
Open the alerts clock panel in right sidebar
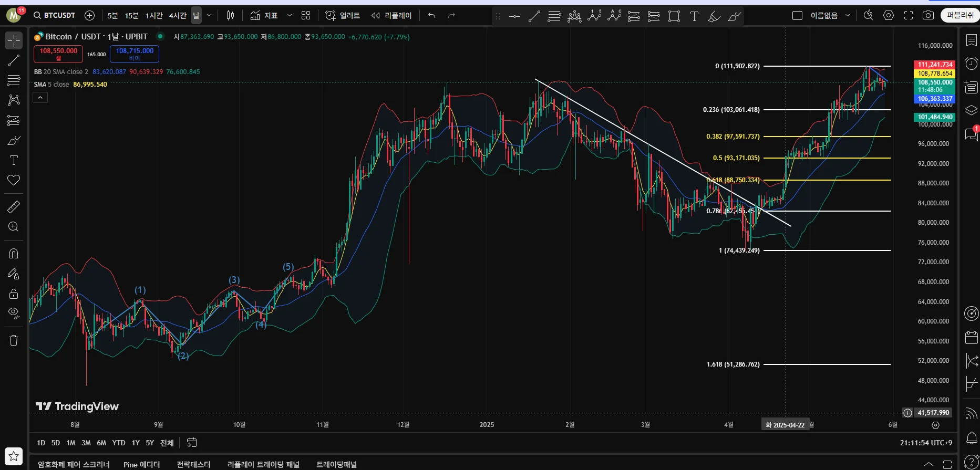[x=972, y=64]
